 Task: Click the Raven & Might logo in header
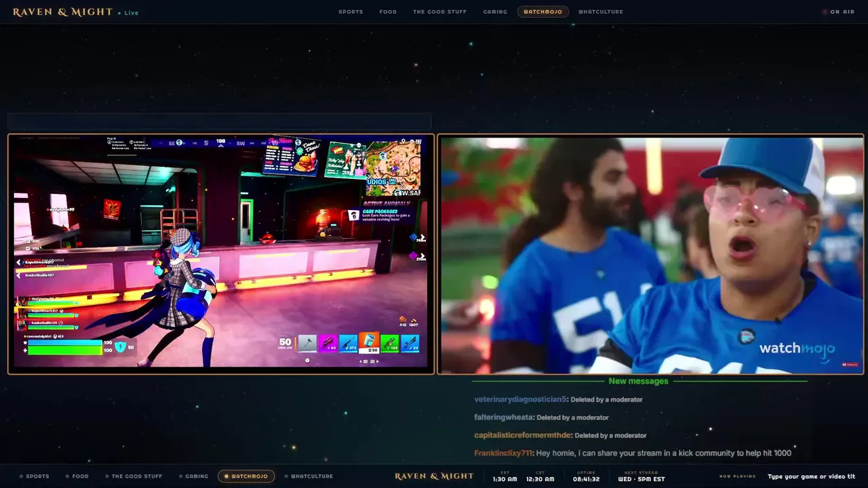(63, 12)
